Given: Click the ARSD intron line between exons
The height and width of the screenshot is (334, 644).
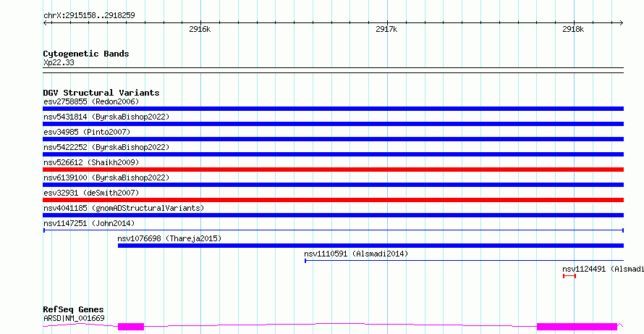Looking at the screenshot, I should tap(340, 325).
